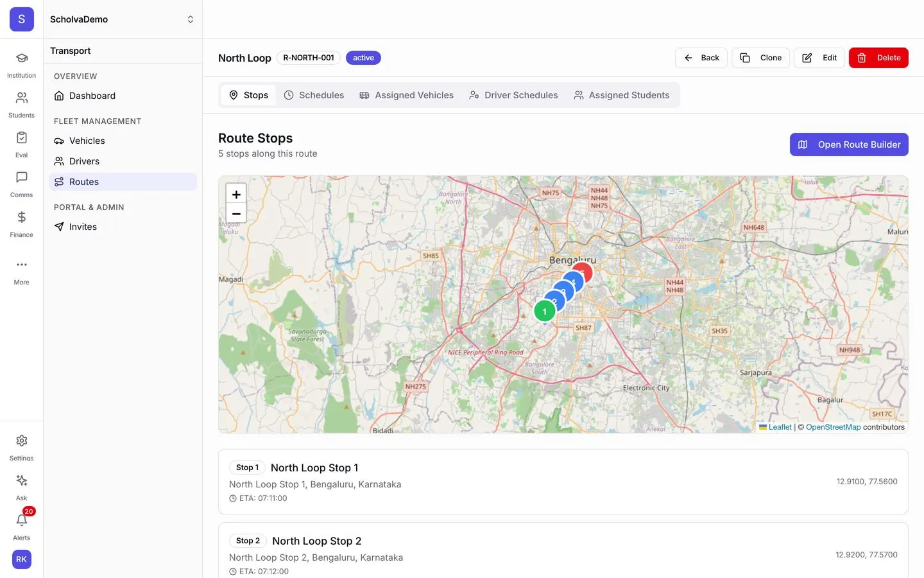Select Routes in the Transport sidebar
The width and height of the screenshot is (924, 578).
click(123, 182)
